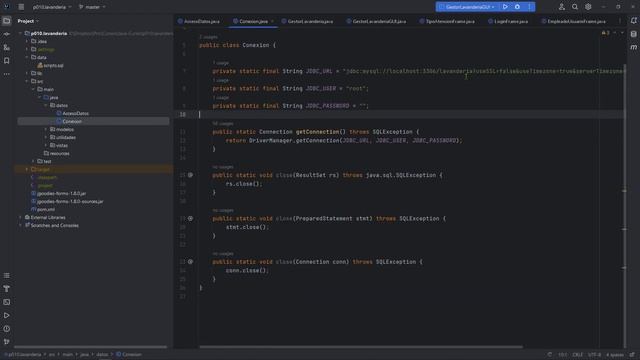Image resolution: width=640 pixels, height=360 pixels.
Task: Switch to GestorLavanderiaGUI.java tab
Action: pyautogui.click(x=376, y=21)
